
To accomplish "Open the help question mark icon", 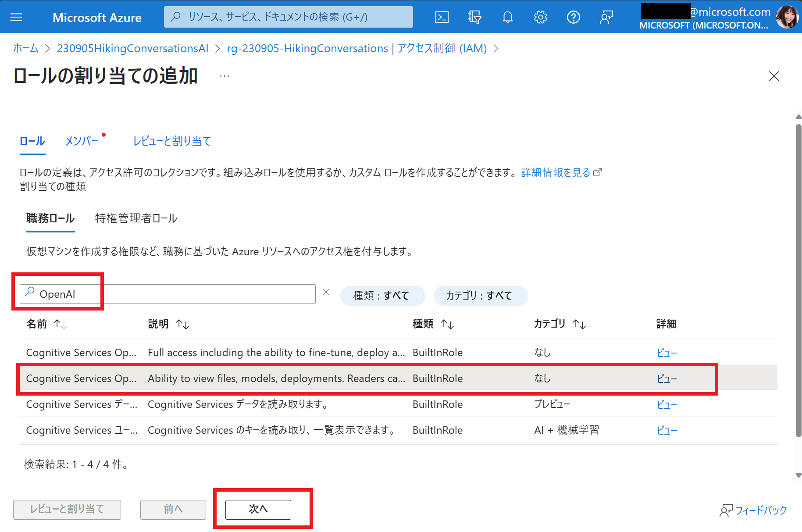I will pos(573,17).
